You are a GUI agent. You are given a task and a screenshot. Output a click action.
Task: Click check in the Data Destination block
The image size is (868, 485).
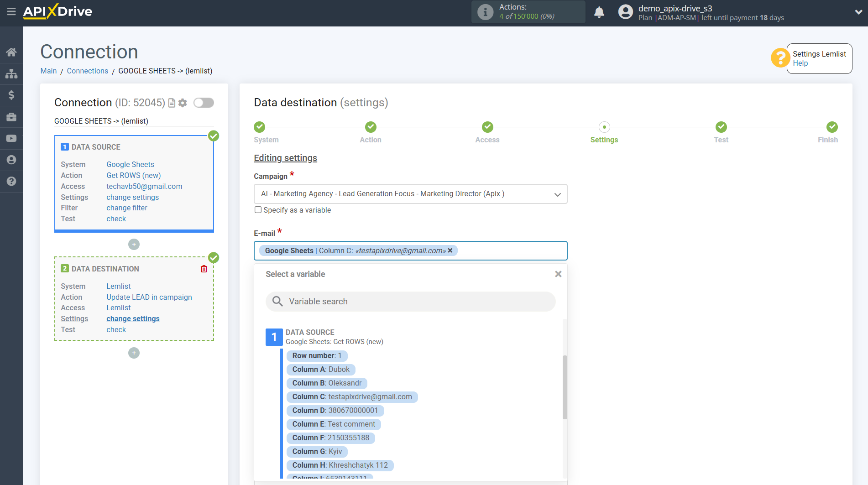(116, 329)
